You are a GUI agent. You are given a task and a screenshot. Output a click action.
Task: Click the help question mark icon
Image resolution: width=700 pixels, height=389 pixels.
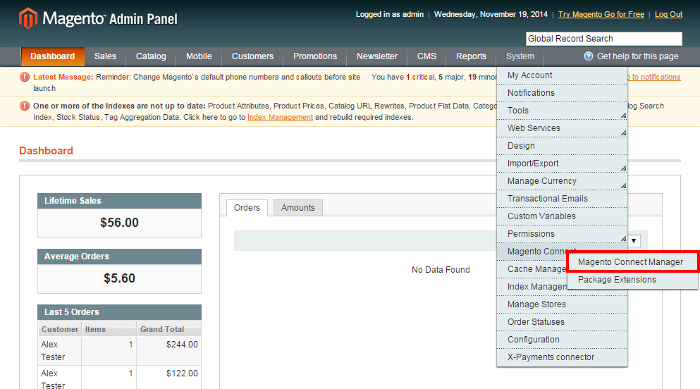(588, 56)
